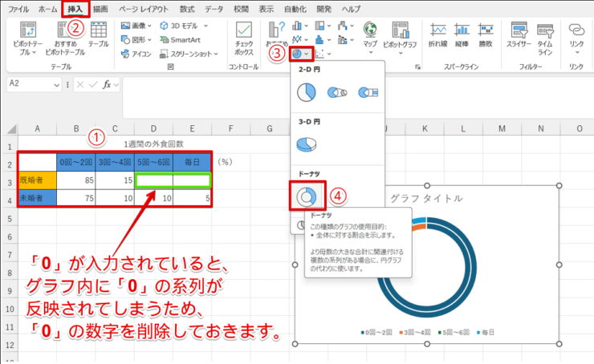The image size is (594, 364).
Task: Choose the pie-of-pie chart type
Action: coord(337,92)
